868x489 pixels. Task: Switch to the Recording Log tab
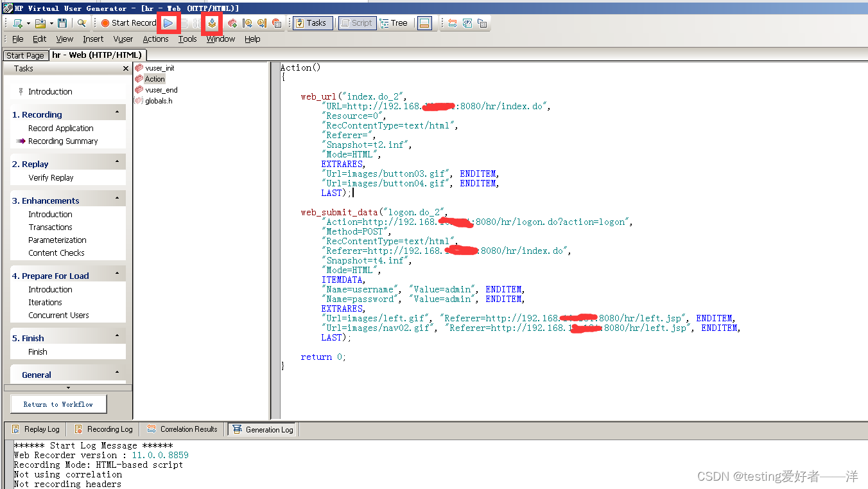(x=104, y=429)
